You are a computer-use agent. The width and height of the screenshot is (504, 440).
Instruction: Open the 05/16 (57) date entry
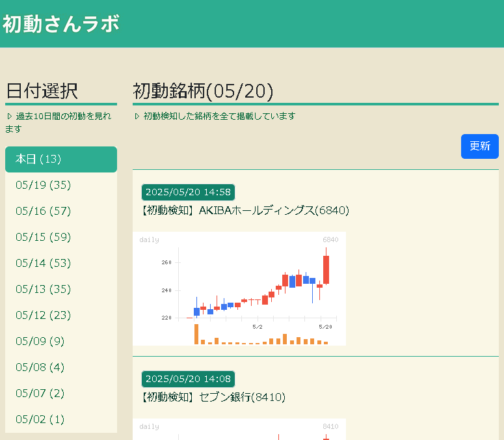[61, 212]
